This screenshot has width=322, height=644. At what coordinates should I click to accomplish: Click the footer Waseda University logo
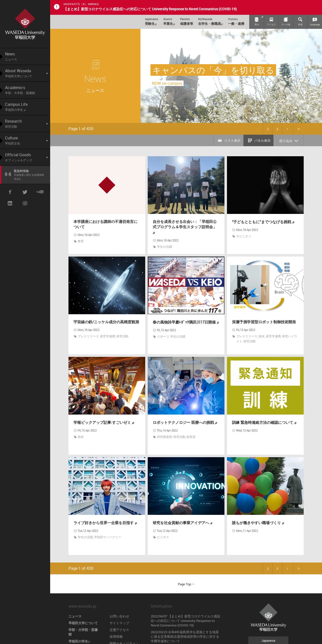[268, 617]
